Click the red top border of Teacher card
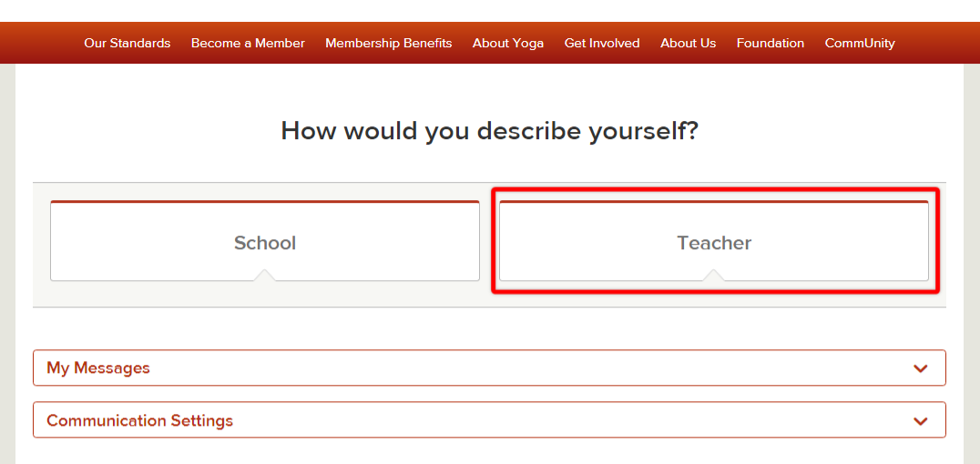Viewport: 980px width, 464px height. tap(714, 202)
